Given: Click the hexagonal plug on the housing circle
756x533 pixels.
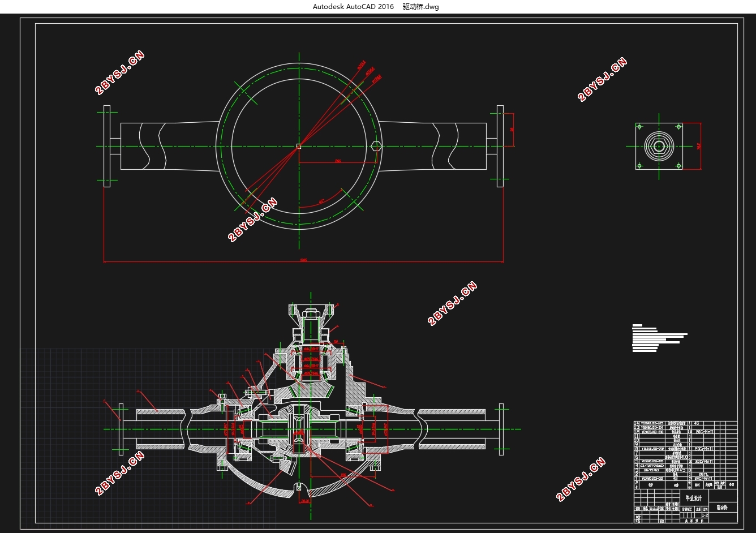Looking at the screenshot, I should (x=375, y=146).
